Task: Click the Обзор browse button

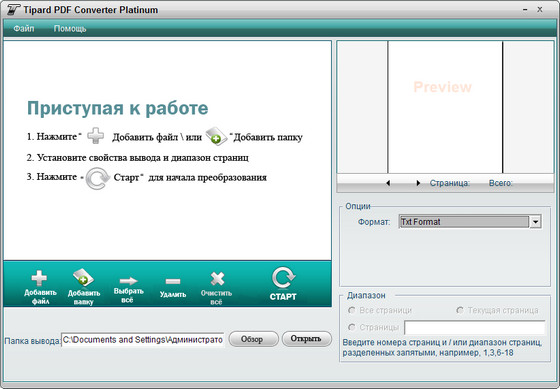Action: tap(253, 339)
